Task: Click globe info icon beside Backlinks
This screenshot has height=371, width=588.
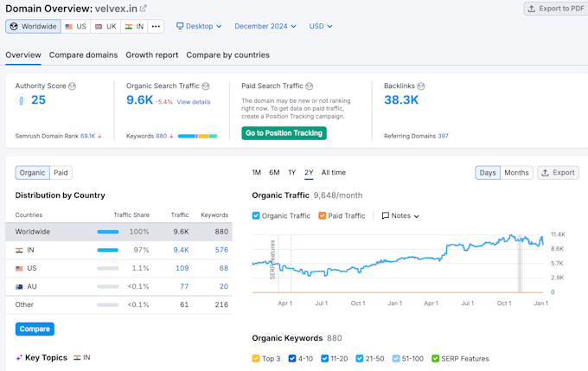Action: [x=421, y=86]
